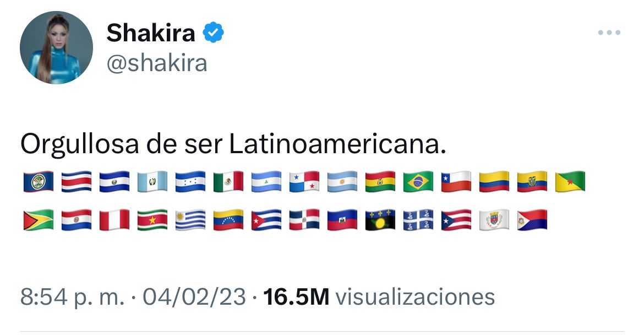The width and height of the screenshot is (644, 335).
Task: Click the Puerto Rico flag emoji
Action: click(456, 220)
